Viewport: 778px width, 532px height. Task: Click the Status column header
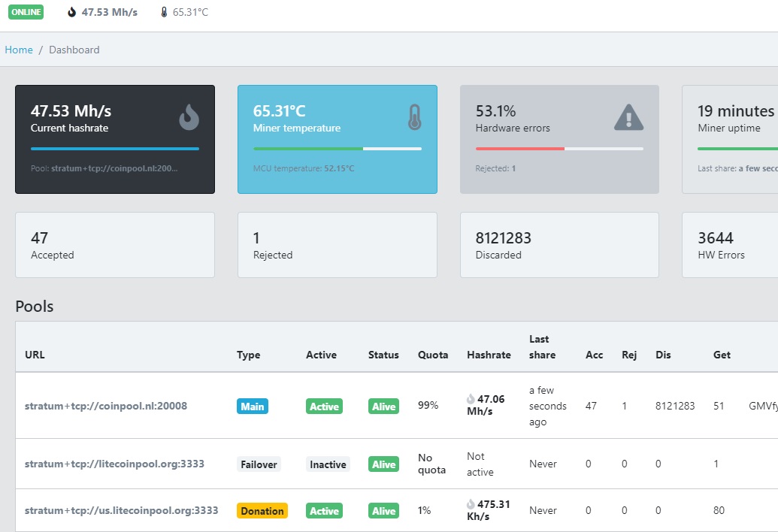(x=383, y=355)
